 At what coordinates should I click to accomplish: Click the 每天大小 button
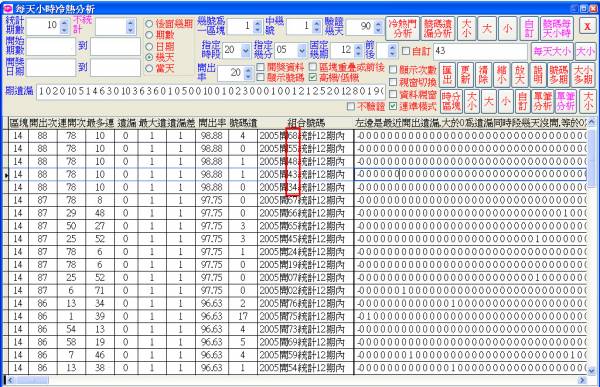tap(552, 51)
